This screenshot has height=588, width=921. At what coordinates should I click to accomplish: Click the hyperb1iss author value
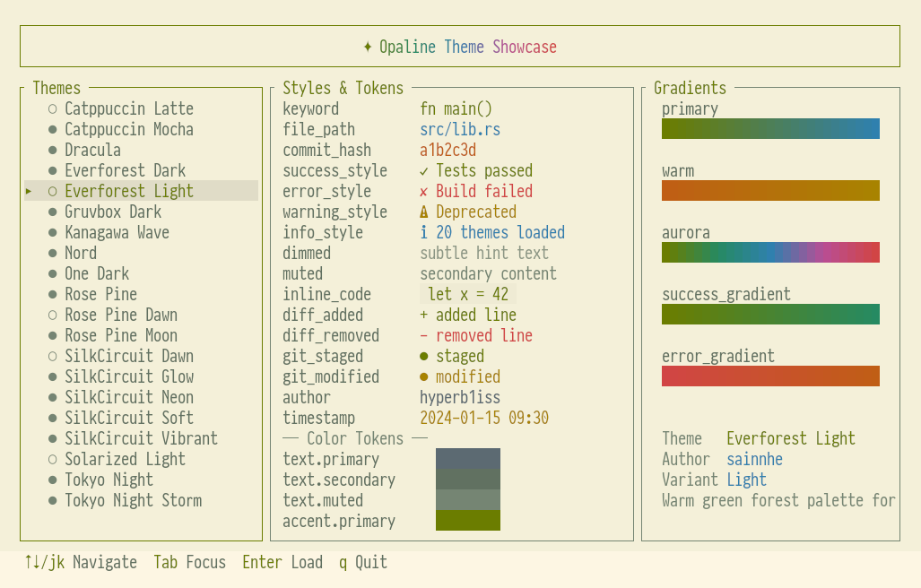pyautogui.click(x=460, y=397)
